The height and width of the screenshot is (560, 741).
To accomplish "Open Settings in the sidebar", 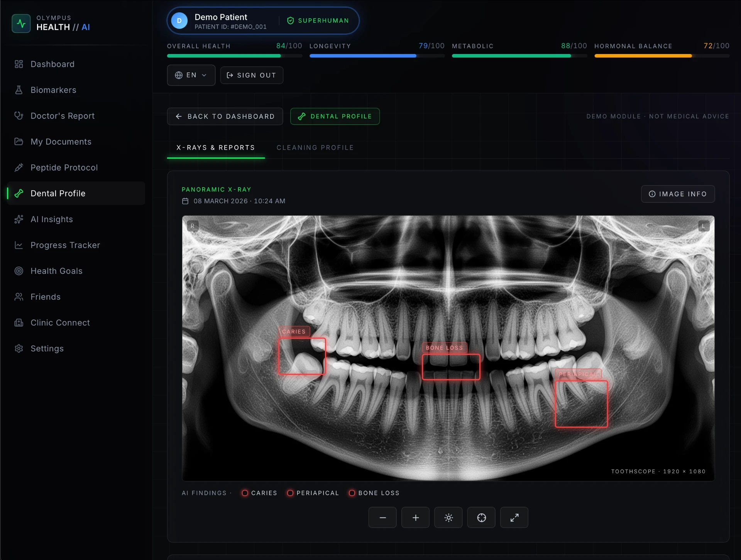I will [x=76, y=348].
